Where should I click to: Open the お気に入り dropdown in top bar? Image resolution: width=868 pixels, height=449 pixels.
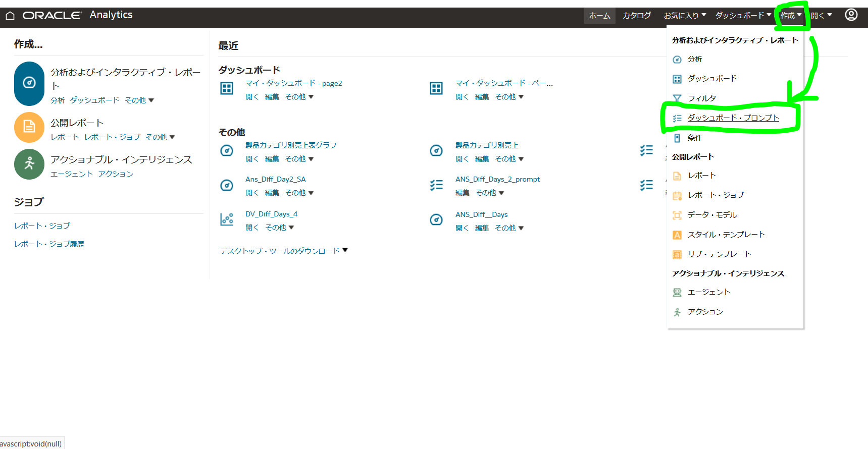685,16
